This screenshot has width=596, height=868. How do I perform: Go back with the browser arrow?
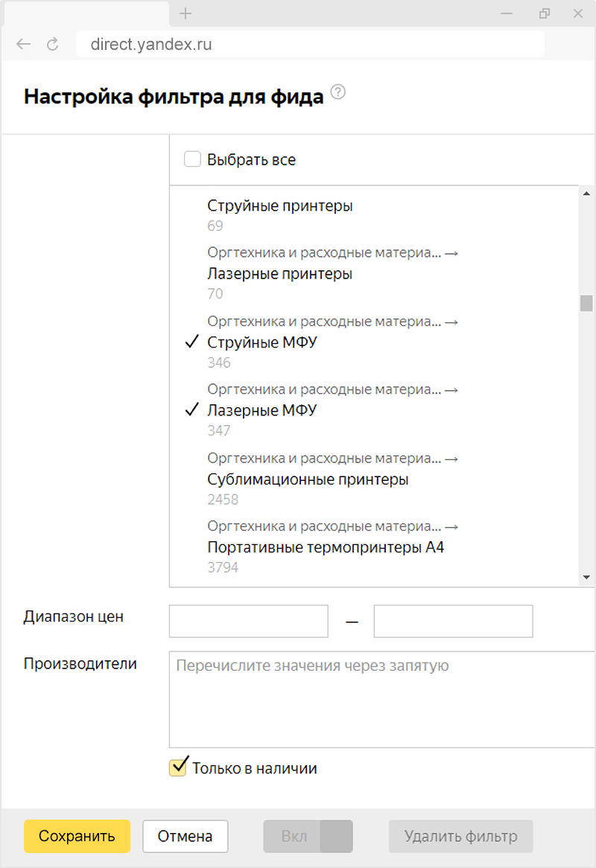coord(24,45)
